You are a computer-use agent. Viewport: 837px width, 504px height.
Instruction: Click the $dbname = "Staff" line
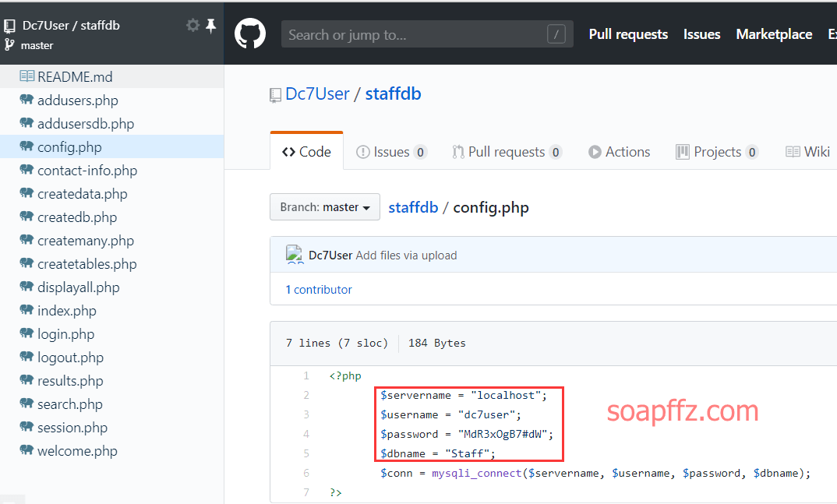coord(438,453)
